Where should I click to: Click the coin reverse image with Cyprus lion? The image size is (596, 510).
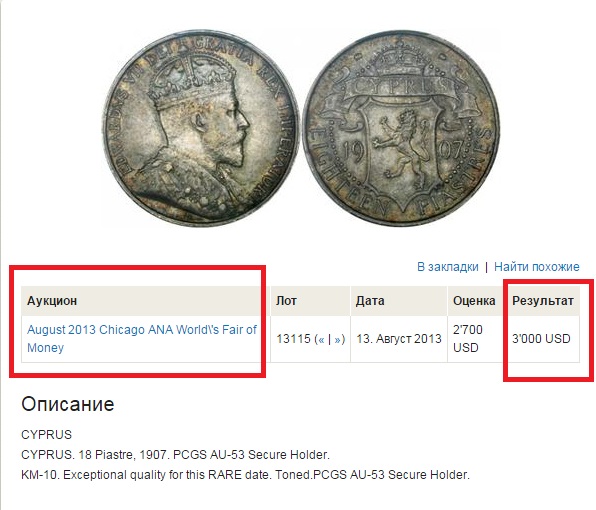click(401, 128)
